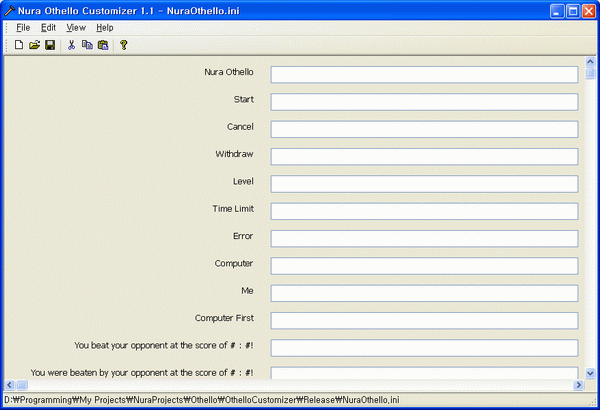This screenshot has height=410, width=600.
Task: Click the Cut scissors icon
Action: click(71, 45)
